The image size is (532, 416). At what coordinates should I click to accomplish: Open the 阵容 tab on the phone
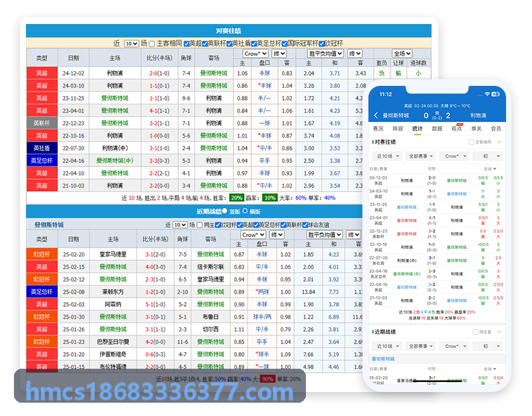point(398,128)
